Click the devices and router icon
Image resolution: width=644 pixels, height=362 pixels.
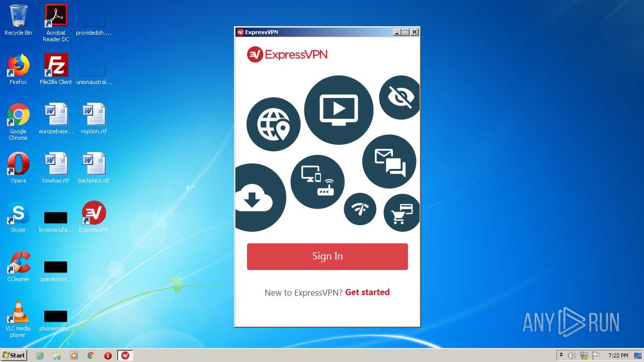pyautogui.click(x=317, y=182)
